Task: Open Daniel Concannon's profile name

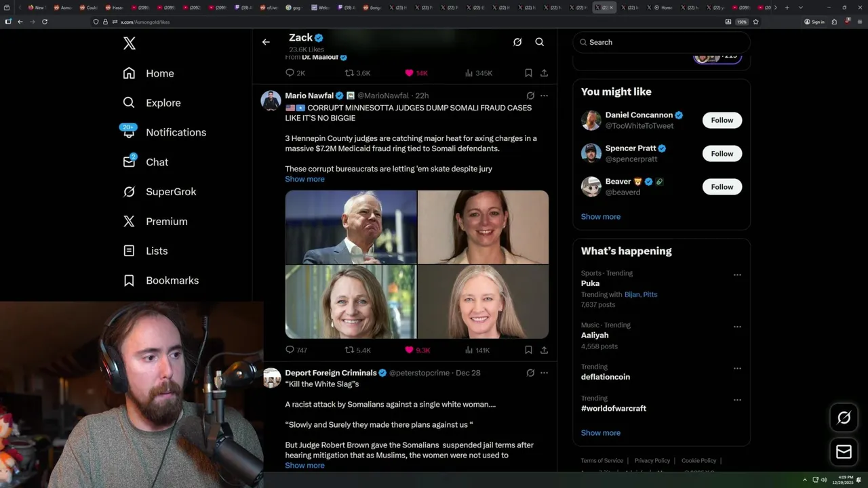Action: pos(639,115)
